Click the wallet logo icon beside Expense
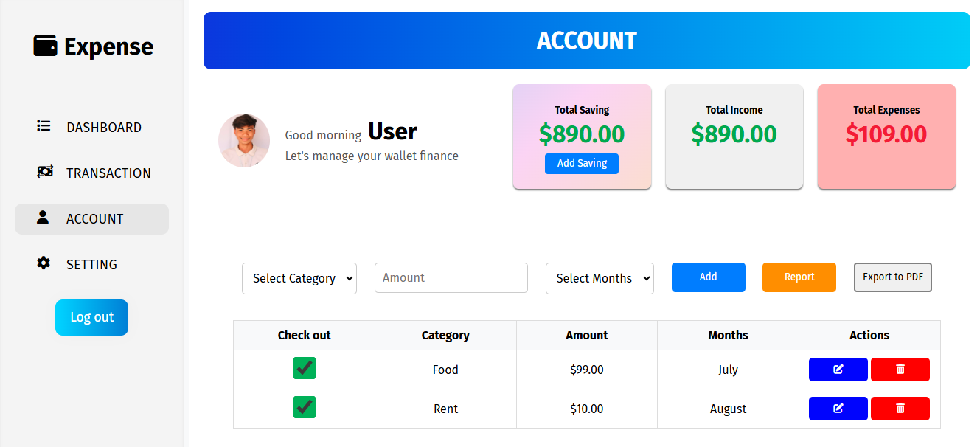 click(x=45, y=46)
